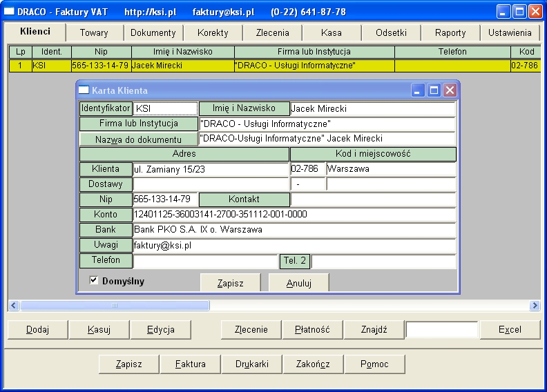
Task: Open the Zlecenia tab
Action: [x=272, y=32]
